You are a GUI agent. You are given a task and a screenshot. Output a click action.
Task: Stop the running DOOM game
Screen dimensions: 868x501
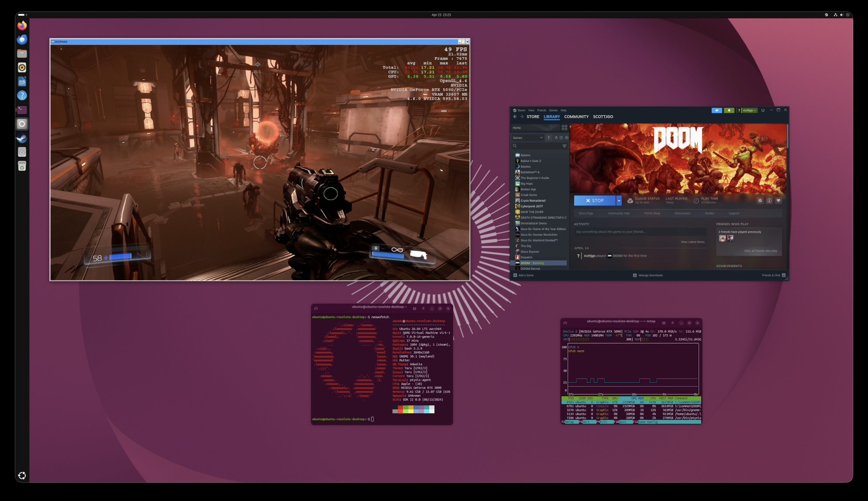point(595,200)
